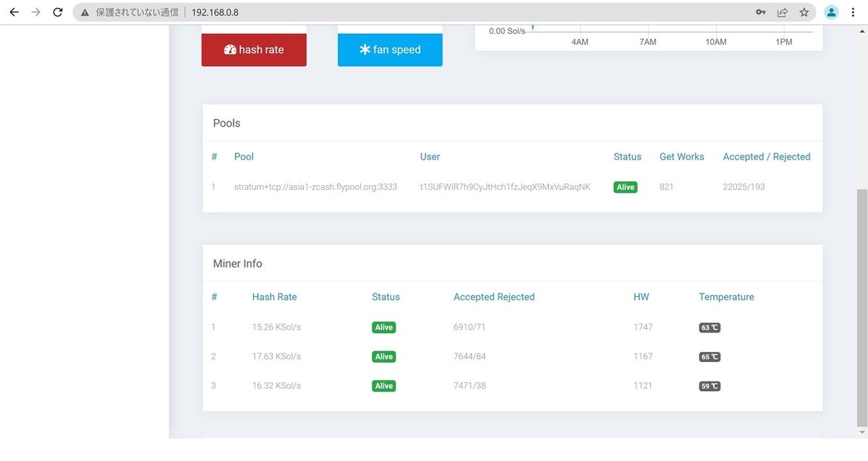Click the Pool column header
868x461 pixels.
point(244,157)
